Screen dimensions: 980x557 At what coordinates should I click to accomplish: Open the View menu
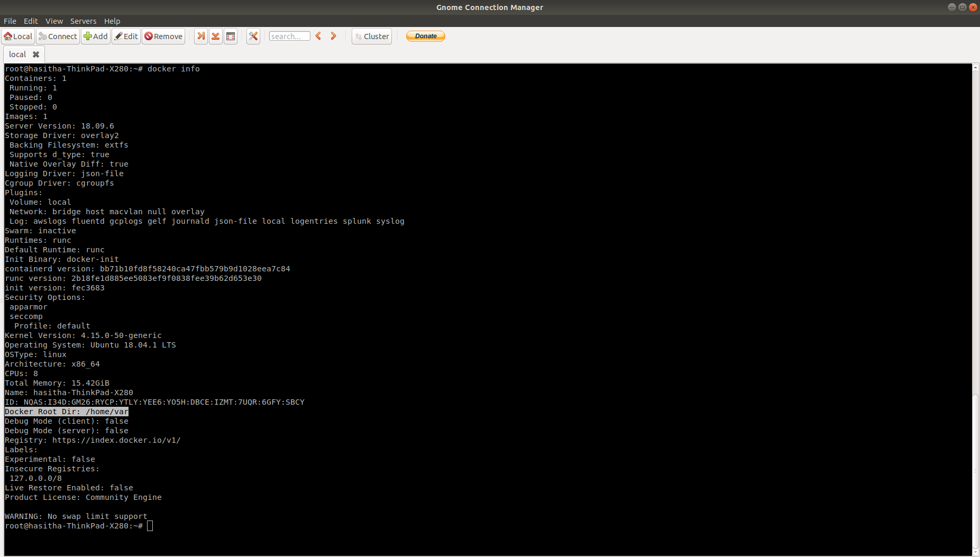tap(54, 21)
